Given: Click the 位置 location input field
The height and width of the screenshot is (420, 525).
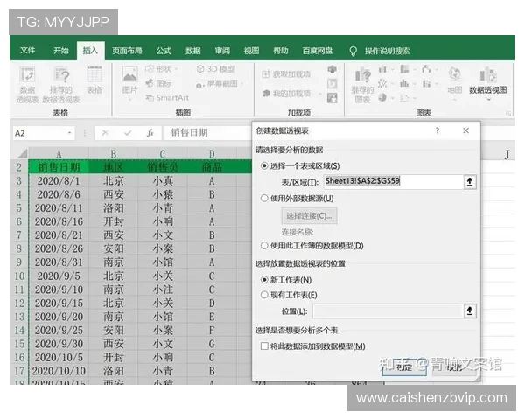Looking at the screenshot, I should pos(388,311).
